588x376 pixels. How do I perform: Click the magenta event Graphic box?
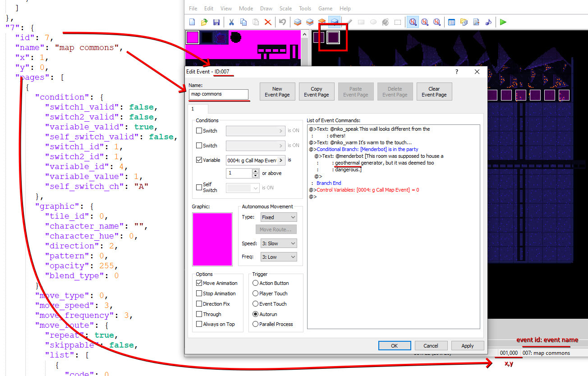point(212,239)
